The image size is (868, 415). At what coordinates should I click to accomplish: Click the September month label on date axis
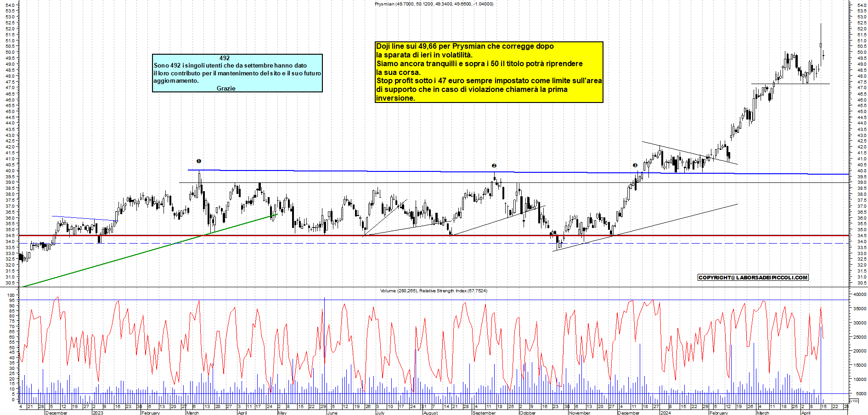click(x=484, y=413)
